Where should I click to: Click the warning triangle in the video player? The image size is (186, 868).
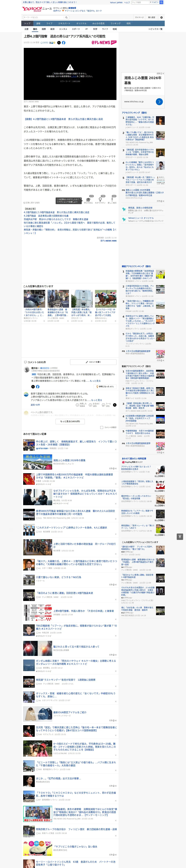tap(70, 67)
